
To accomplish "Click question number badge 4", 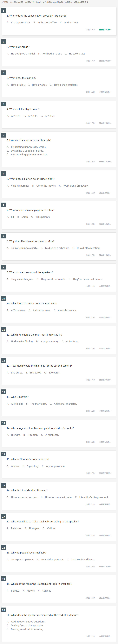I will coord(4,104).
